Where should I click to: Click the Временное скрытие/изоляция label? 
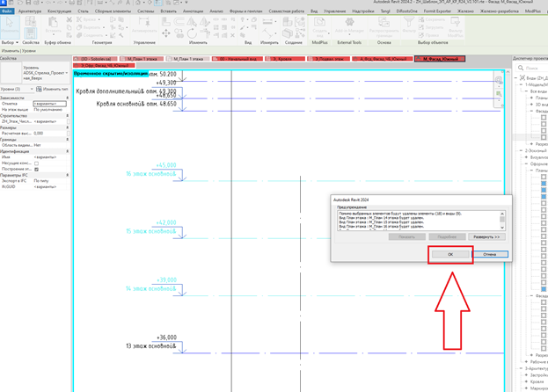pos(111,74)
